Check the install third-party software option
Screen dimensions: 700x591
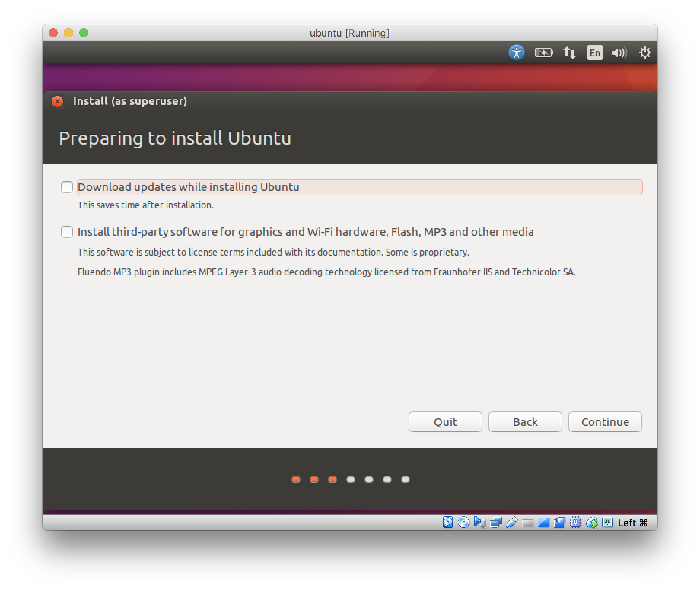[67, 232]
